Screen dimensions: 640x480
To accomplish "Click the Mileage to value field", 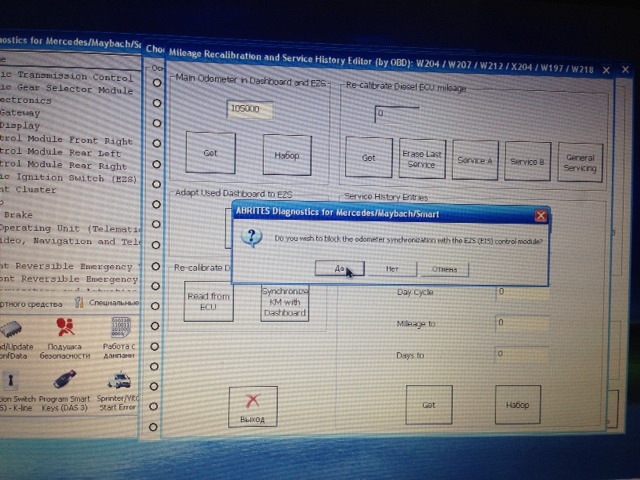I will tap(522, 324).
